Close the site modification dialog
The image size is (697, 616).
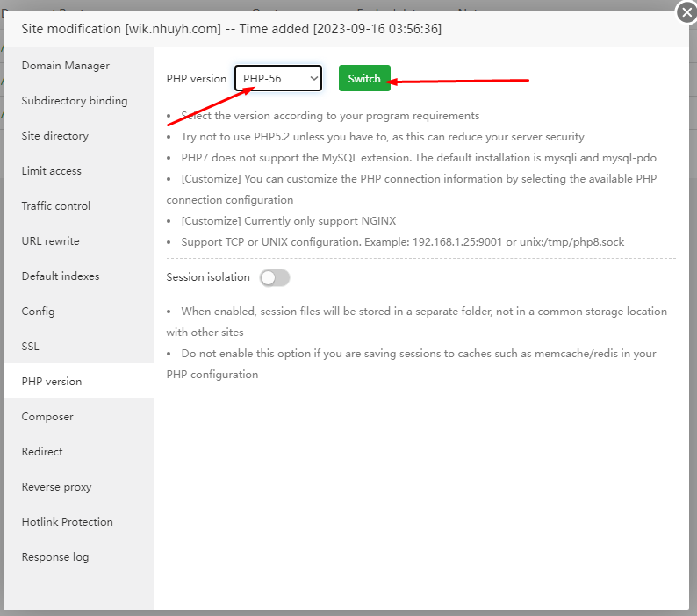tap(686, 12)
